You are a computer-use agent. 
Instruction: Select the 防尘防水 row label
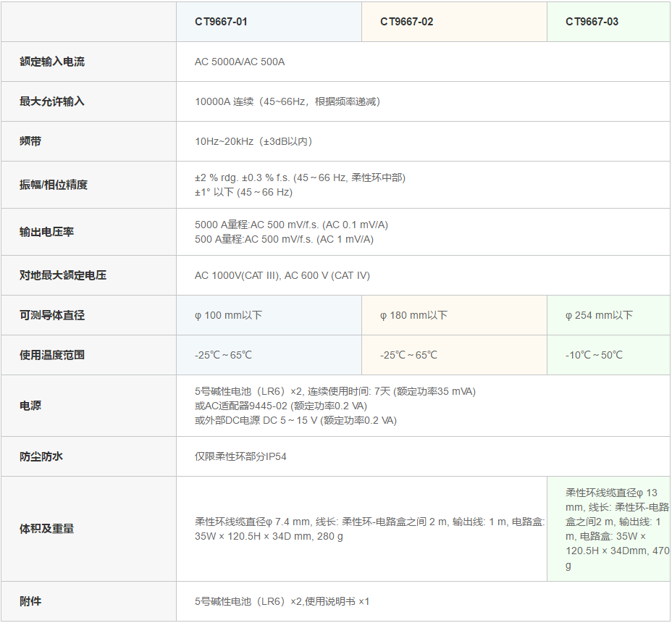click(41, 456)
